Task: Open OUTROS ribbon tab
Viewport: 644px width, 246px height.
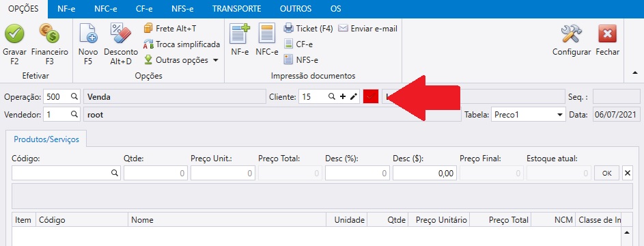Action: [296, 9]
